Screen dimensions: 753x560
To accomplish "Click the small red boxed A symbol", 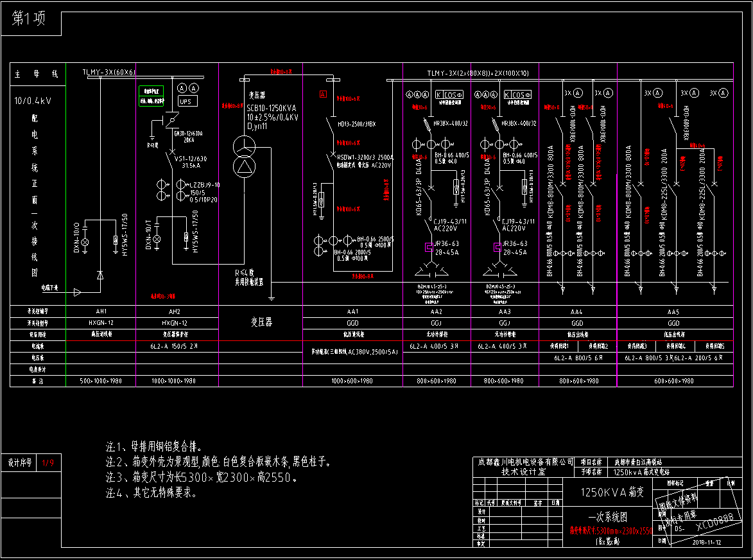I will pos(323,94).
